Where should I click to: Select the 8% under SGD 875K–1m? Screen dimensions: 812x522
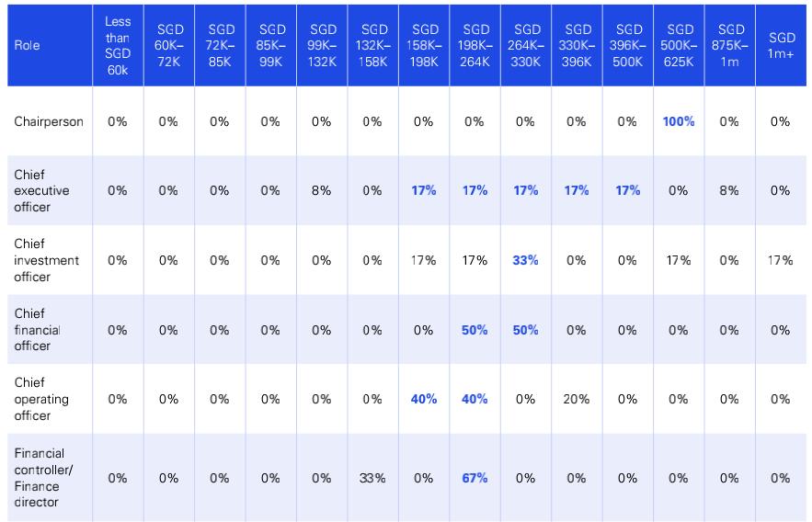[729, 190]
